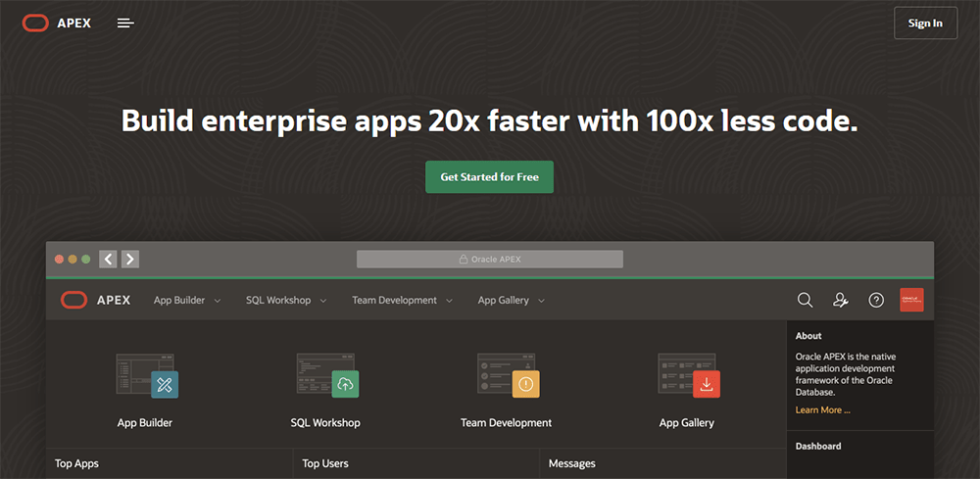The width and height of the screenshot is (980, 479).
Task: Click the browser back arrow in the mockup
Action: pyautogui.click(x=108, y=259)
